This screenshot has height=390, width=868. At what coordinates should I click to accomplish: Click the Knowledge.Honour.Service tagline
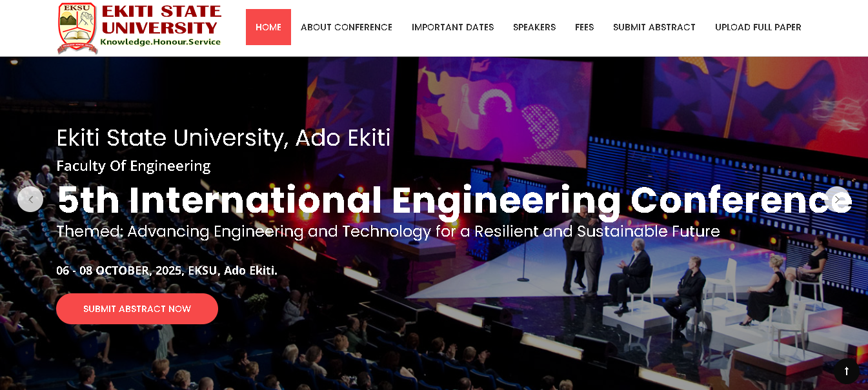(160, 42)
